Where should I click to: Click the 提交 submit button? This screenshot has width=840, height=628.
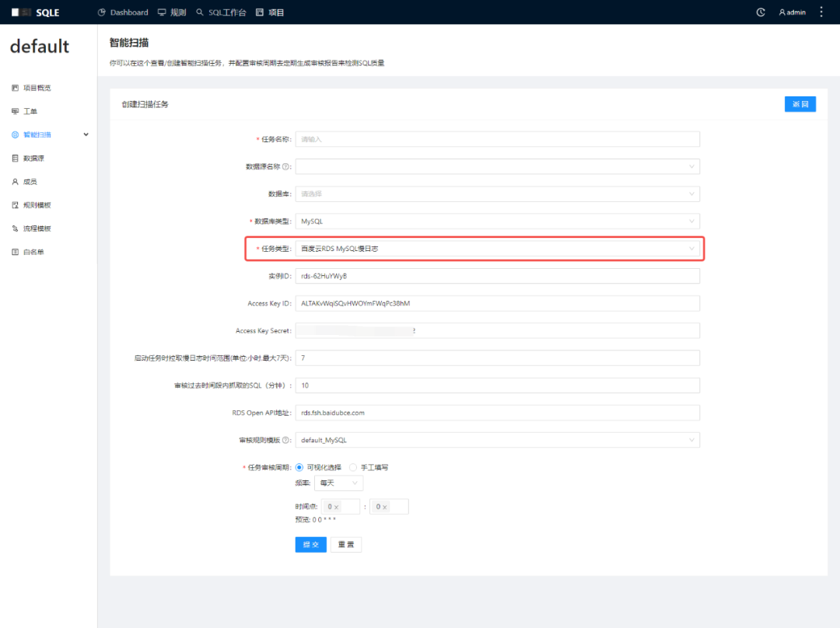click(310, 545)
